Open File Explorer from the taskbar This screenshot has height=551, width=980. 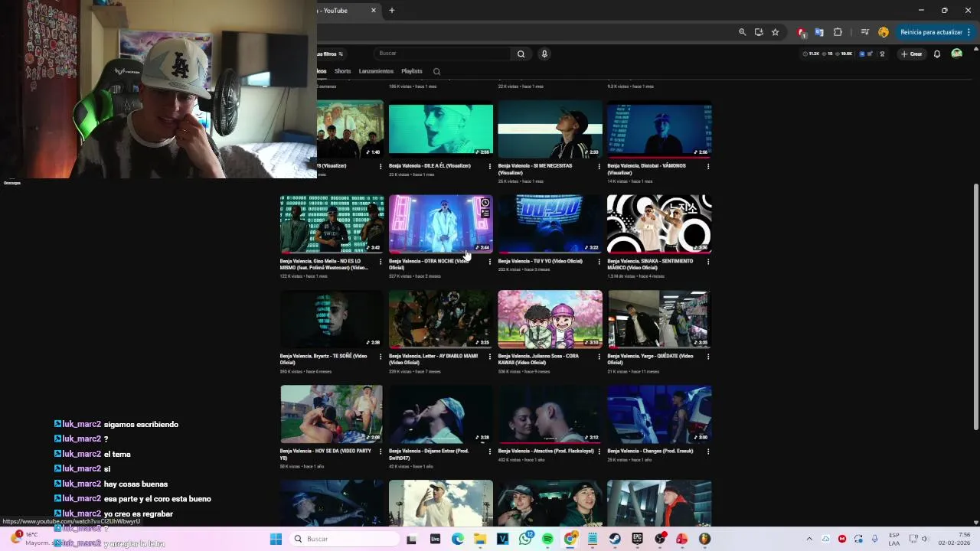(x=480, y=539)
